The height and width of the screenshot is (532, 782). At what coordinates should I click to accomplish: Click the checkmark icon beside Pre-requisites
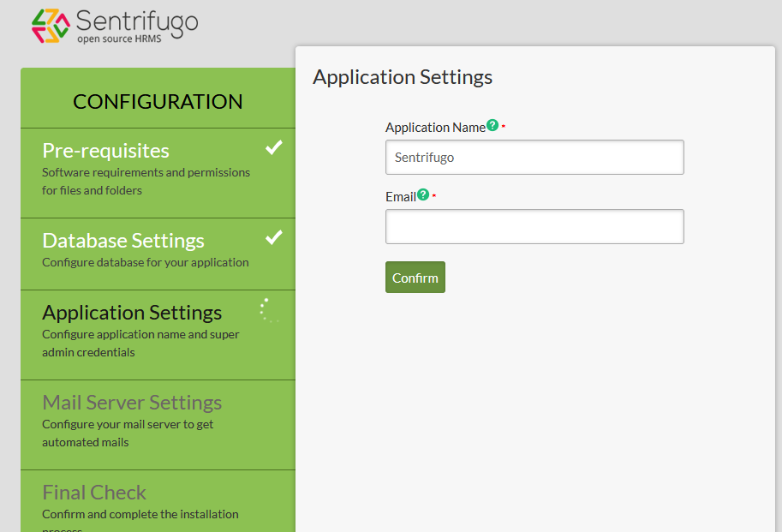coord(273,148)
